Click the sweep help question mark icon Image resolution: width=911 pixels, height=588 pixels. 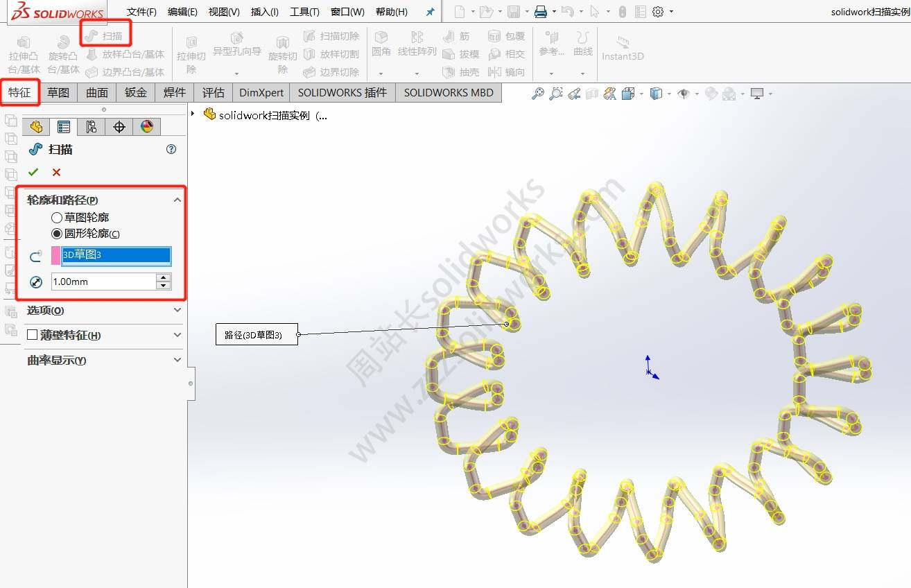point(171,149)
